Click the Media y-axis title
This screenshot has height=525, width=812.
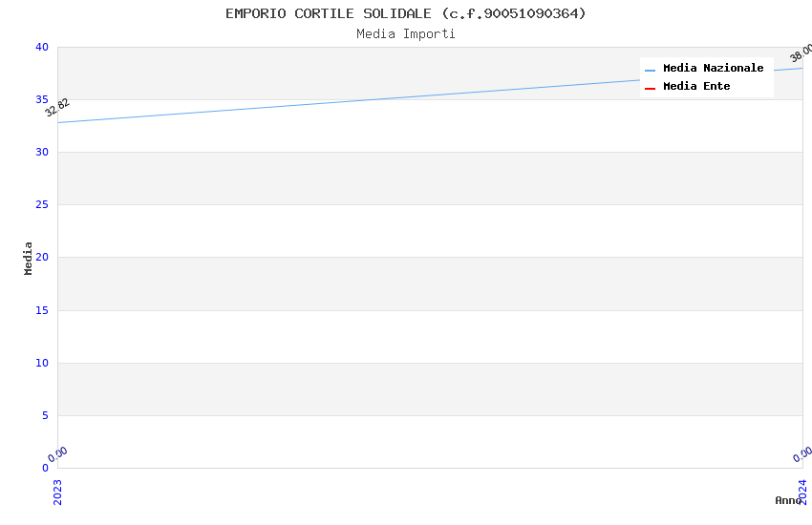[x=28, y=258]
